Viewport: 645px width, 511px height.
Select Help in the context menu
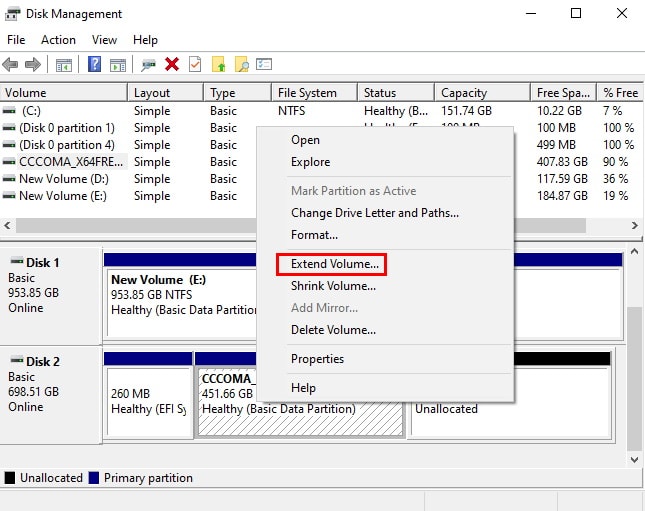click(385, 388)
